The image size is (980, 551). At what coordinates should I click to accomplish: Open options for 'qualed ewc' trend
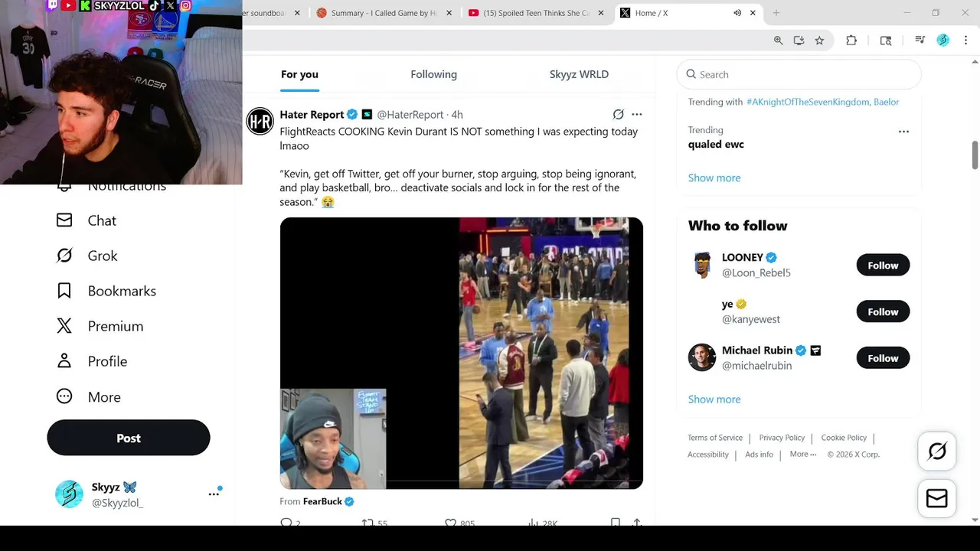903,132
